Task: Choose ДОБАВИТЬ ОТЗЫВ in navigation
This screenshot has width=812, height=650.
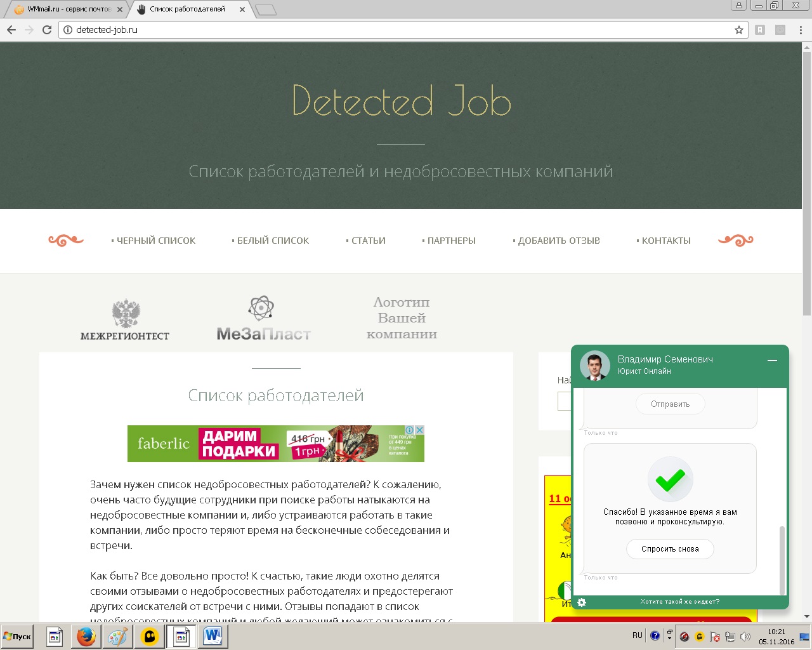Action: (556, 241)
